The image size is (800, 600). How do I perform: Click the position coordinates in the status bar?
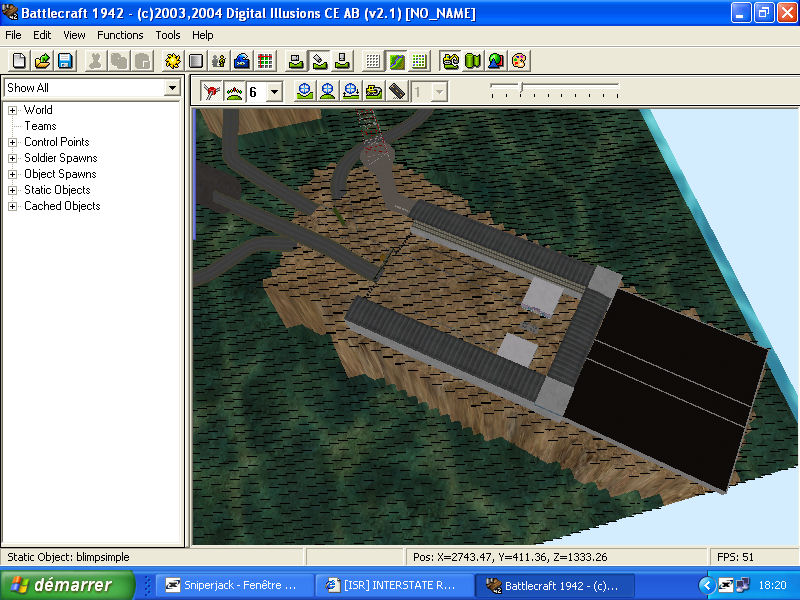[x=510, y=557]
